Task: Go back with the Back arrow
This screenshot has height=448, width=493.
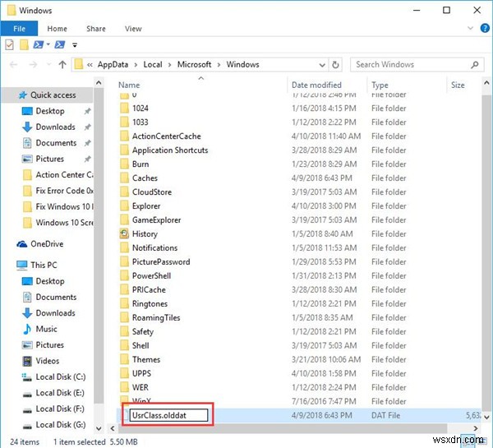Action: [x=13, y=65]
